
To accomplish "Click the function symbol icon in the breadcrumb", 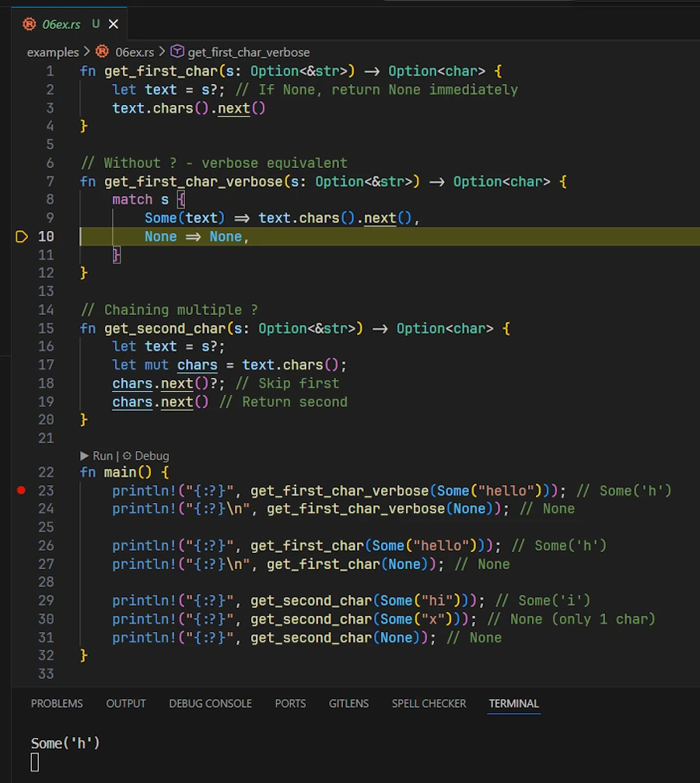I will coord(177,52).
